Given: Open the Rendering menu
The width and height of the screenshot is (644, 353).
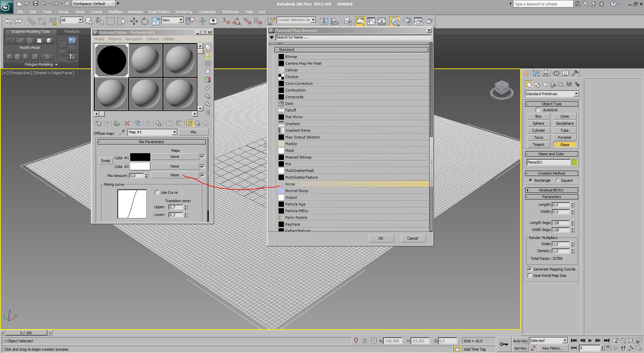Looking at the screenshot, I should coord(184,12).
